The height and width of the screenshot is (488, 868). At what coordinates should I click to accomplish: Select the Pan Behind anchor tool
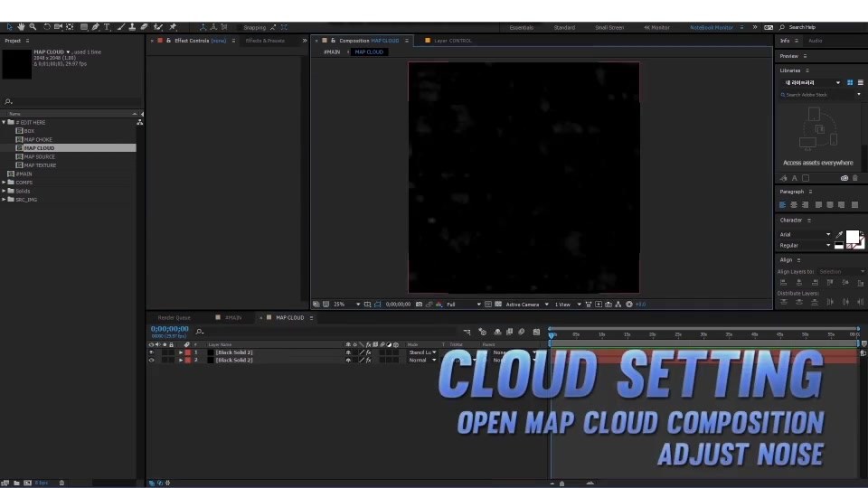coord(70,26)
